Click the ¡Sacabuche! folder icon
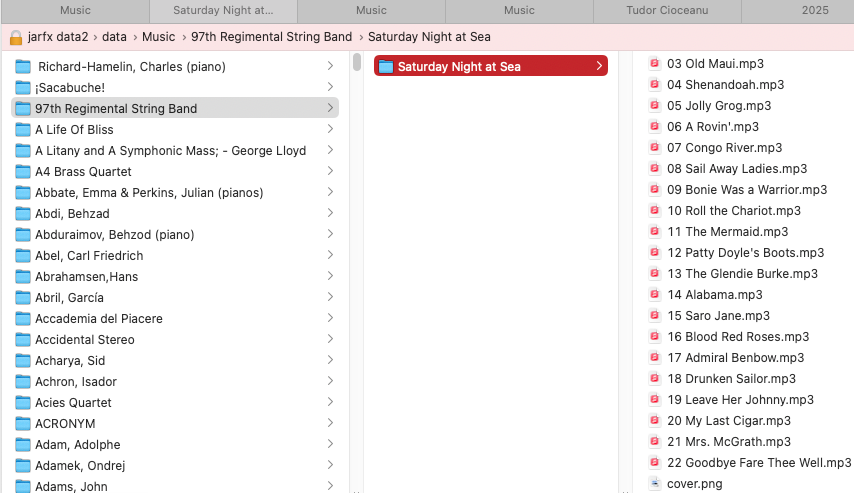 23,88
